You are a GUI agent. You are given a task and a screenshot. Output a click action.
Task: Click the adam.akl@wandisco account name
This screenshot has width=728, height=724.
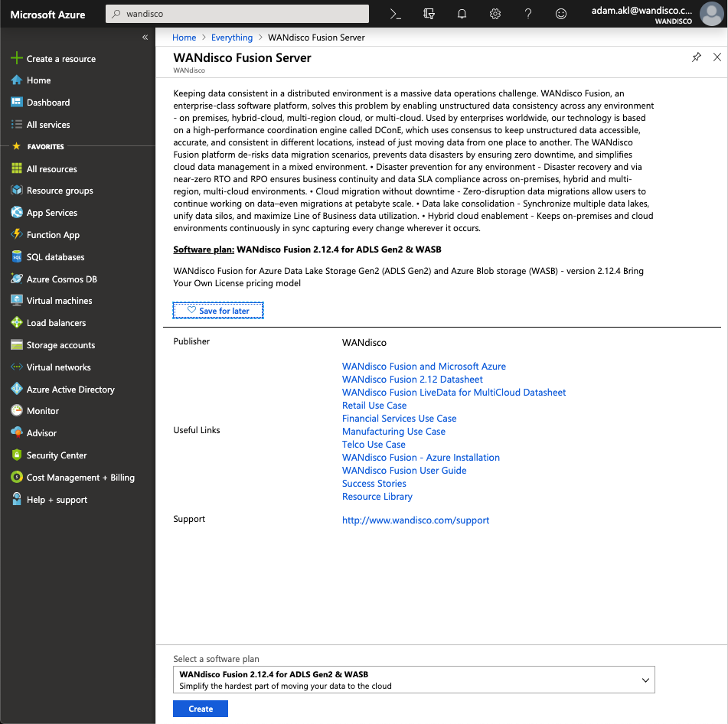641,11
